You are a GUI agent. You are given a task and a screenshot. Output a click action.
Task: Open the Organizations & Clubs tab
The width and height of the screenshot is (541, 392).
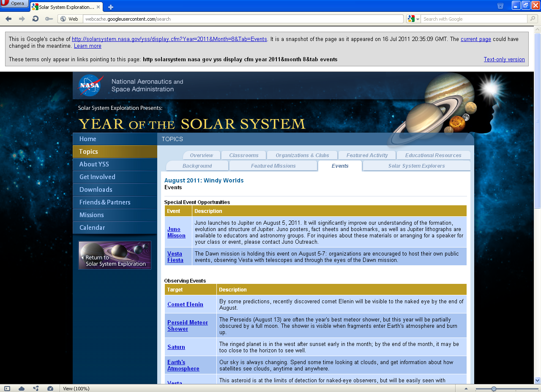[302, 155]
